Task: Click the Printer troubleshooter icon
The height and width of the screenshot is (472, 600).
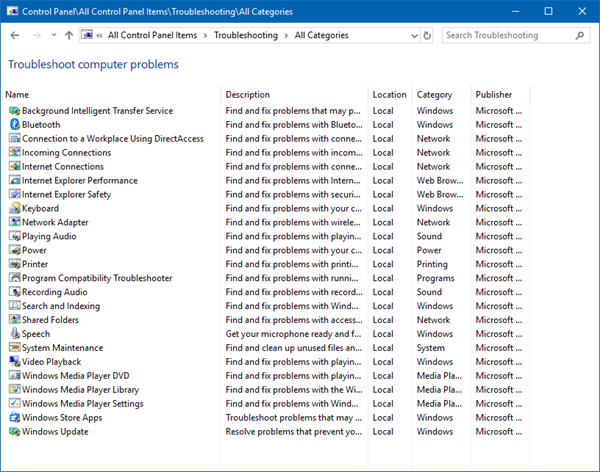Action: pyautogui.click(x=14, y=264)
